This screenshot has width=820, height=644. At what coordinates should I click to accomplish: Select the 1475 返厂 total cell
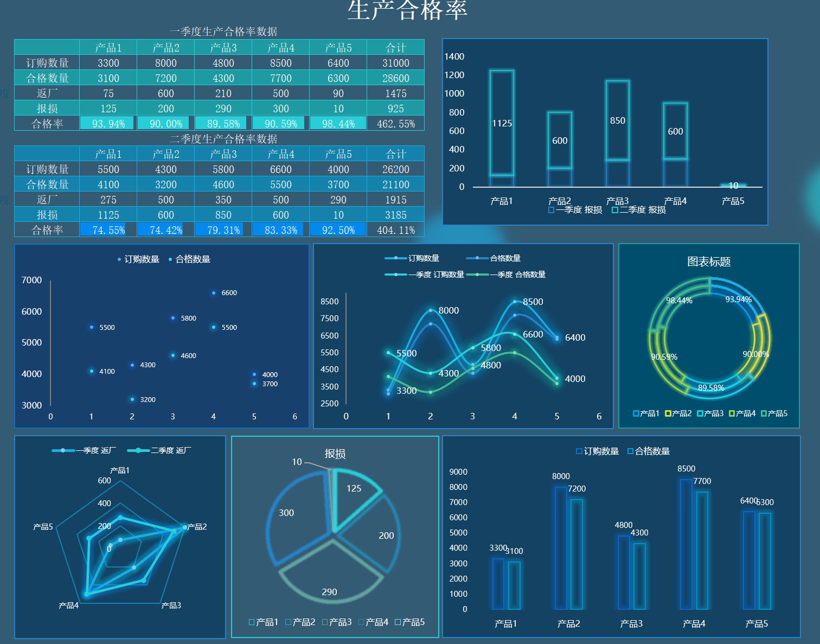coord(396,93)
